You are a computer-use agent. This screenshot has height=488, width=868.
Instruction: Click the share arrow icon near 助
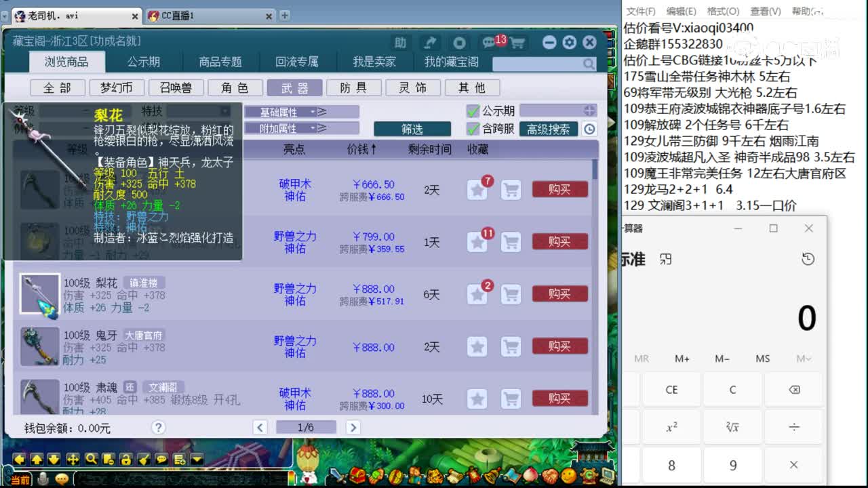pos(431,41)
